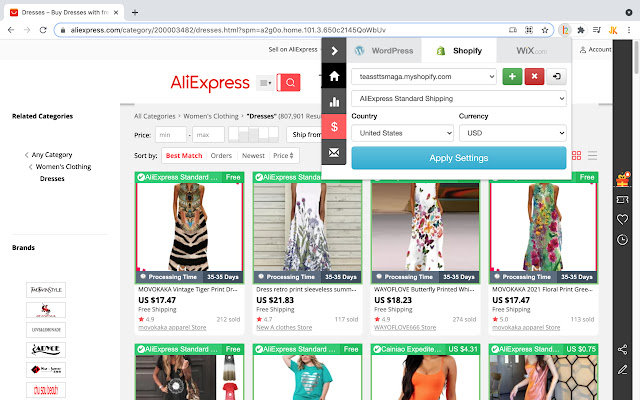Image resolution: width=640 pixels, height=400 pixels.
Task: Reload the page
Action: click(43, 30)
